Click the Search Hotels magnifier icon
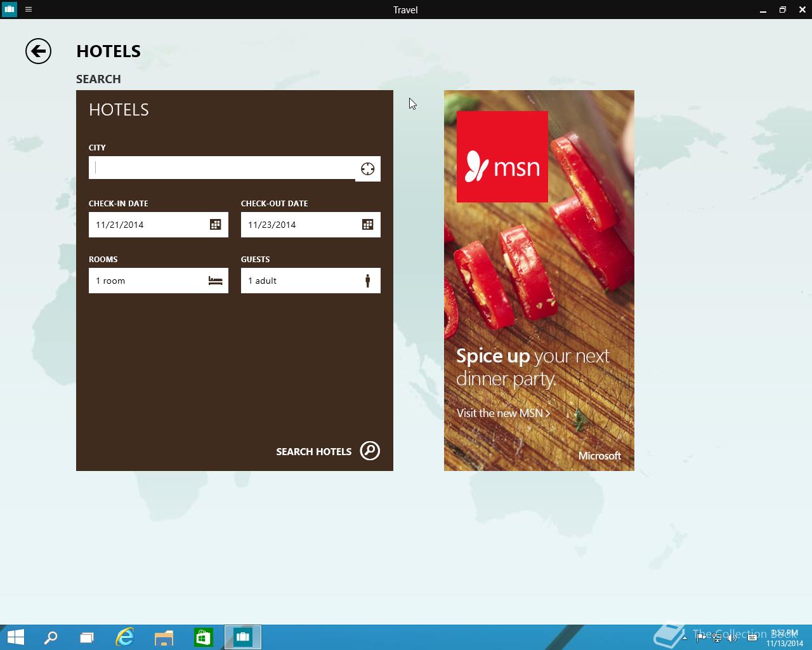The image size is (812, 650). pyautogui.click(x=370, y=451)
